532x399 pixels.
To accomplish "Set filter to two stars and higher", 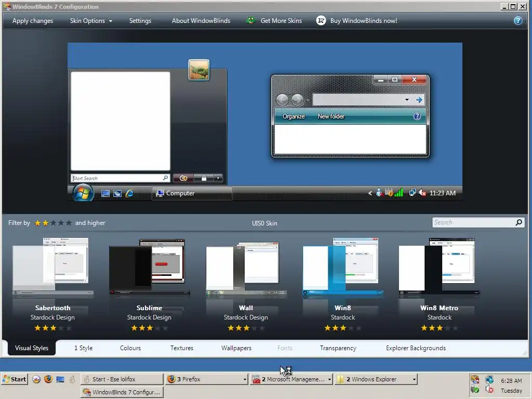I will click(x=46, y=223).
